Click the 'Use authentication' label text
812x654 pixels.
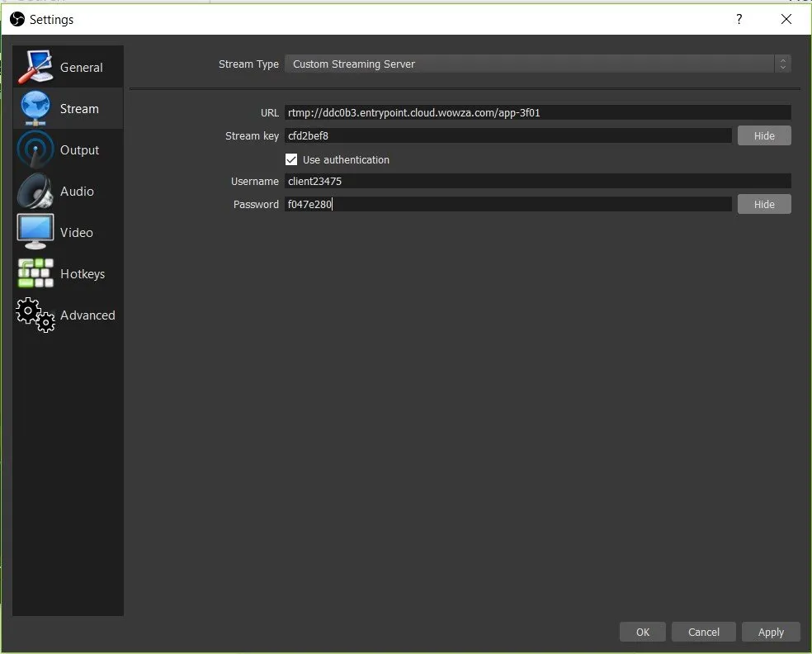(x=346, y=159)
